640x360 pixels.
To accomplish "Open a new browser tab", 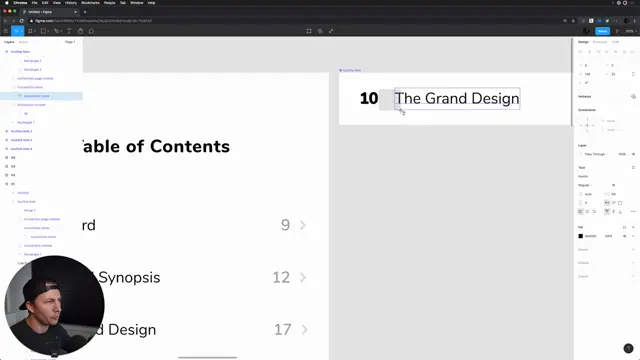I will coord(85,12).
